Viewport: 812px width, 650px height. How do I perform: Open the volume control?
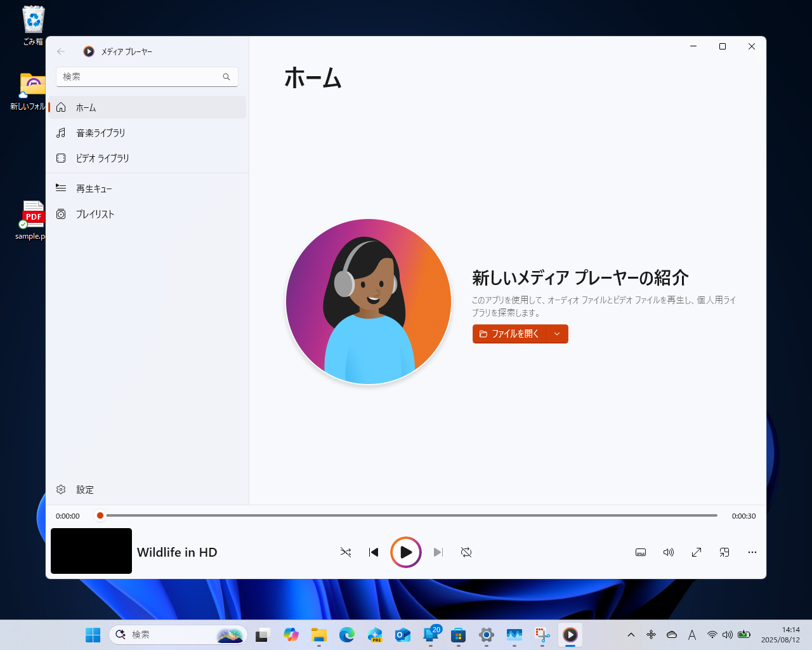click(x=669, y=552)
